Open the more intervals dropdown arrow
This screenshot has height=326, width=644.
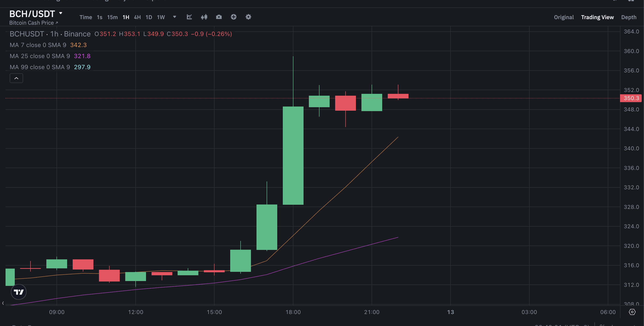[175, 17]
